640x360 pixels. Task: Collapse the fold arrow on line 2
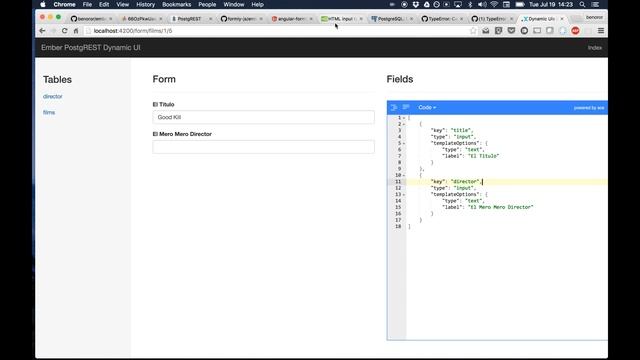coord(404,124)
